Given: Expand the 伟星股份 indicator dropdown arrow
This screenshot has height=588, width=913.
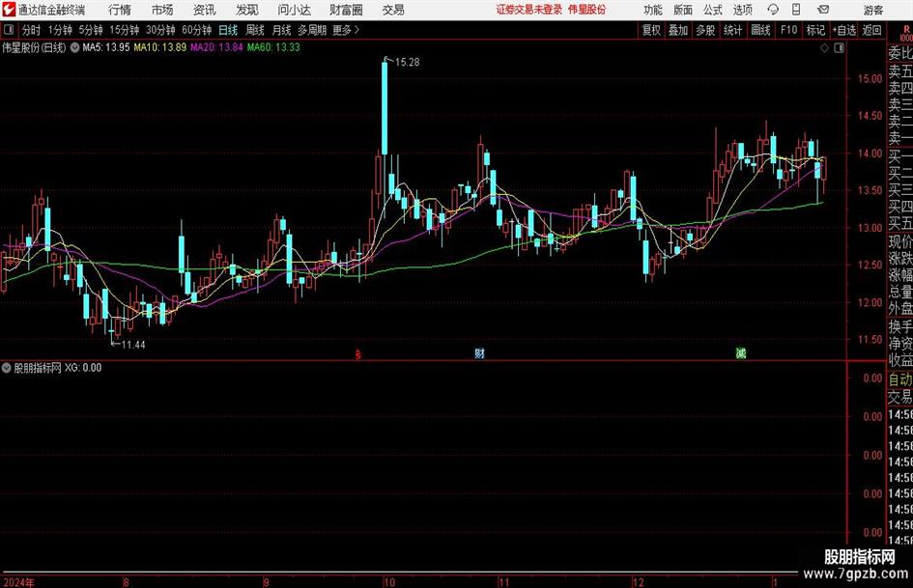Looking at the screenshot, I should 75,47.
